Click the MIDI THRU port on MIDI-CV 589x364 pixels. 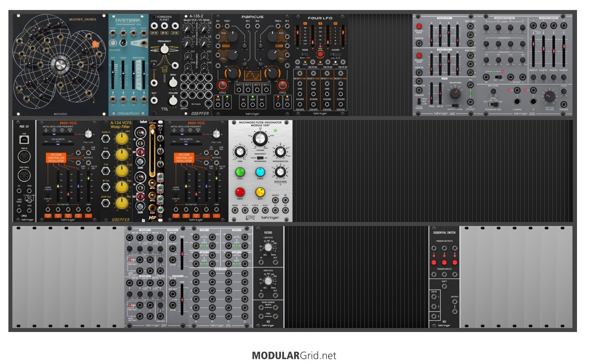point(24,175)
